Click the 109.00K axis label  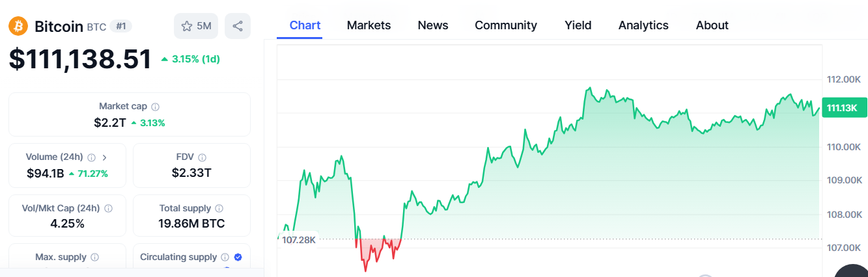[843, 180]
